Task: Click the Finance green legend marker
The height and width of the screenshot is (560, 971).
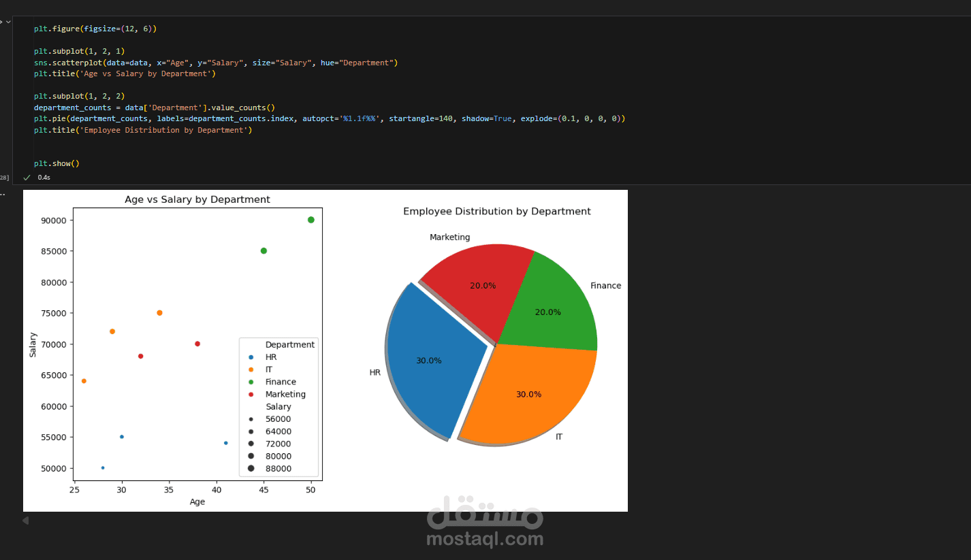Action: coord(251,382)
